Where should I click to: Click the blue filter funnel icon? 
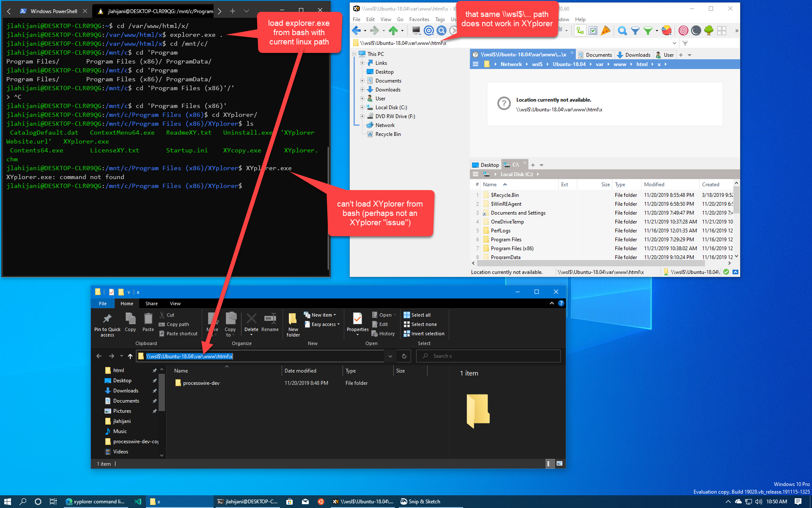(x=635, y=30)
